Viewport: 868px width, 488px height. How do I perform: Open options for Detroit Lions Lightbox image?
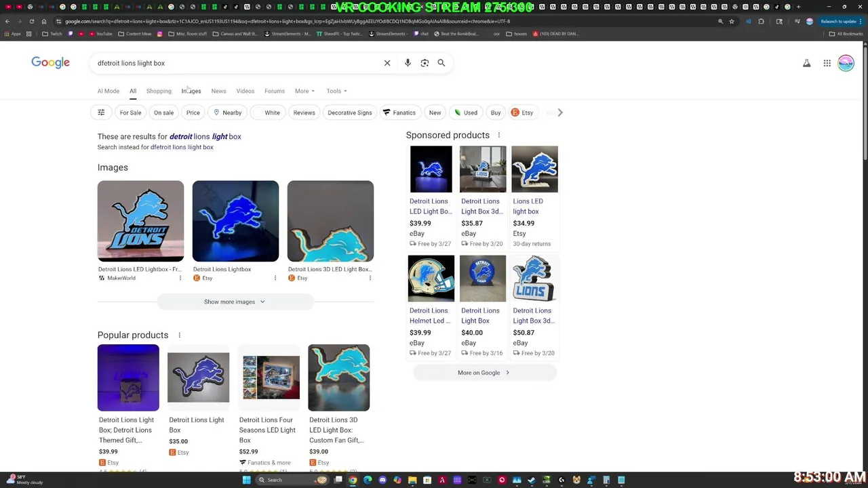coord(275,278)
